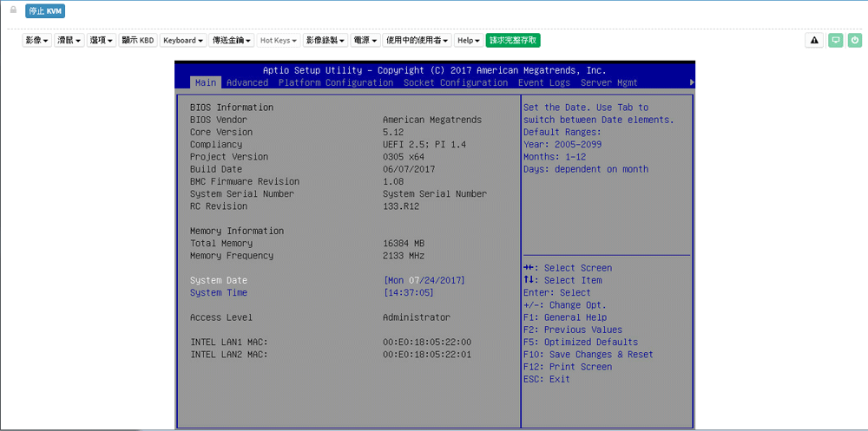Switch to the Server Mgmt tab
The width and height of the screenshot is (868, 431).
[609, 83]
